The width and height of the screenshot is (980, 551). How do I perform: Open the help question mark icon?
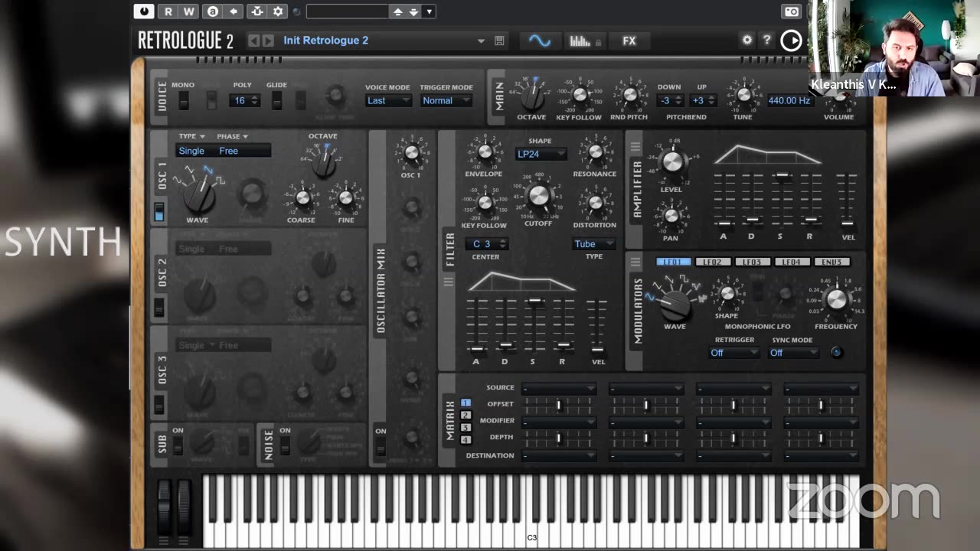click(766, 40)
